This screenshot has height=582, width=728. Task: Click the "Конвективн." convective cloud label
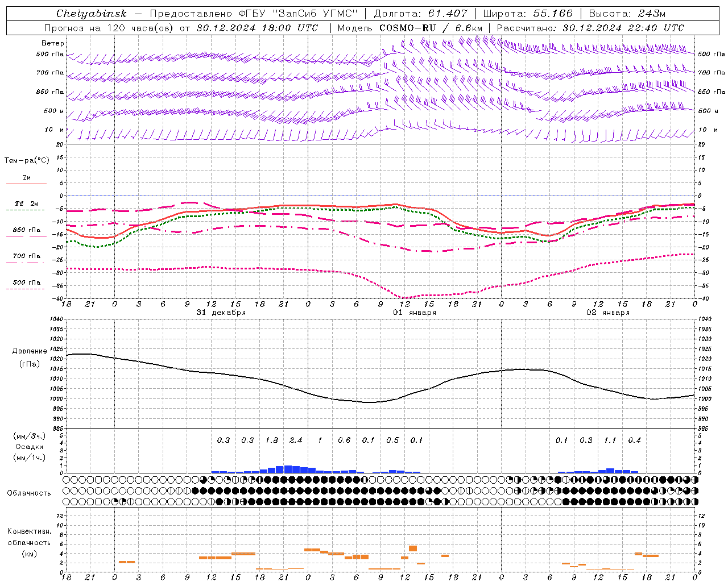30,531
